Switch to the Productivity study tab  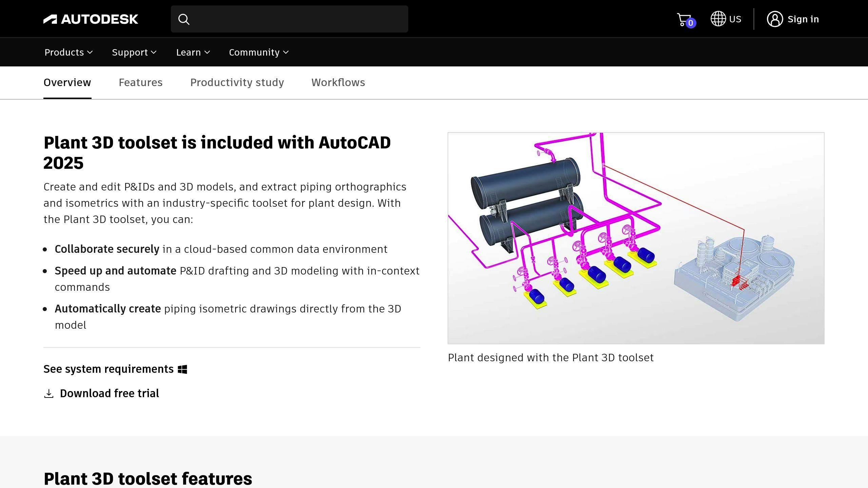coord(237,82)
